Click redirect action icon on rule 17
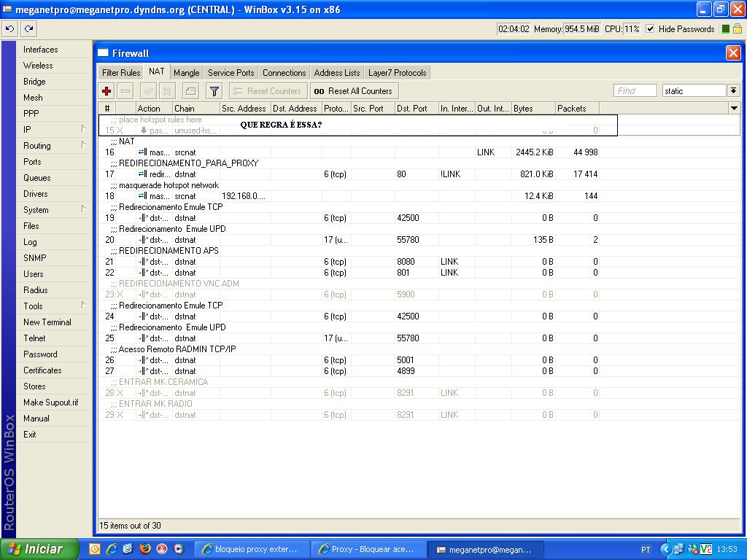Viewport: 747px width, 560px height. click(x=142, y=174)
